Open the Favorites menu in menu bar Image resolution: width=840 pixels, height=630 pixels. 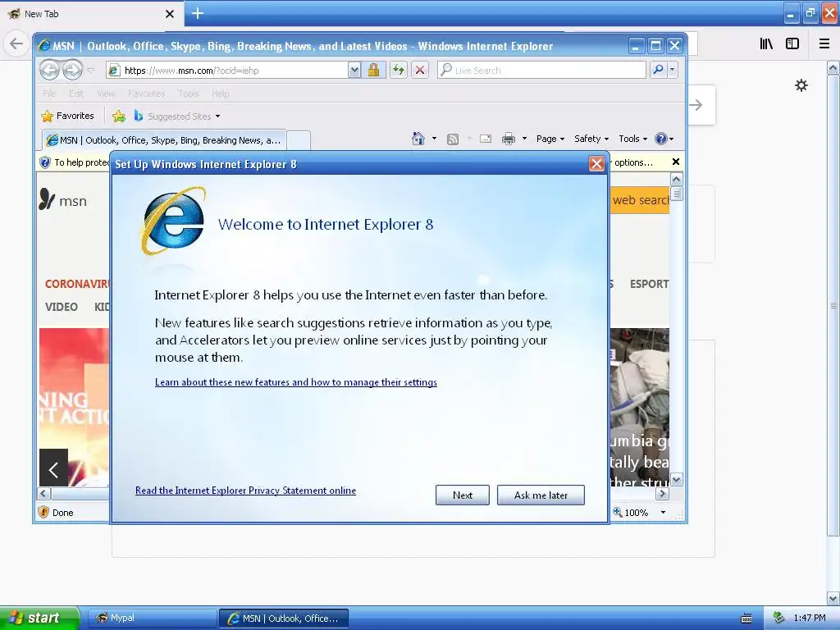pyautogui.click(x=146, y=94)
